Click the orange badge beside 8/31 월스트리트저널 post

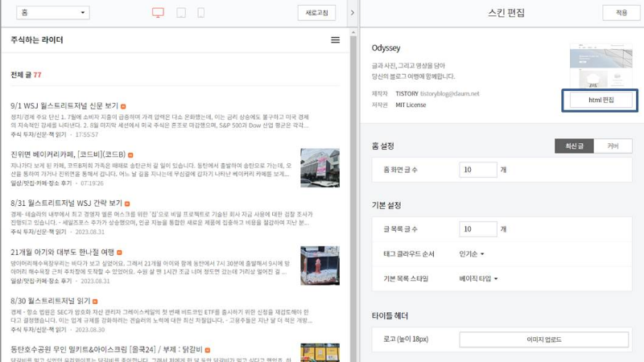pyautogui.click(x=127, y=204)
